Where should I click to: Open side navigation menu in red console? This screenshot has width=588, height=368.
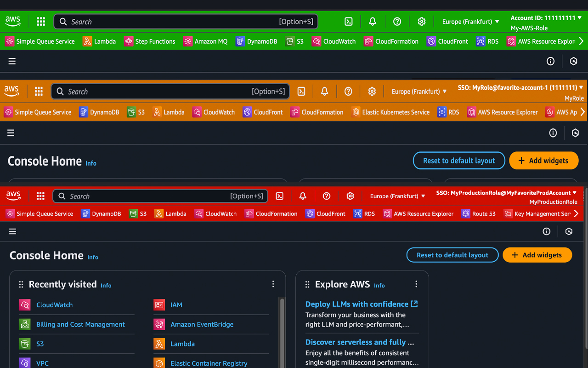[x=12, y=231]
